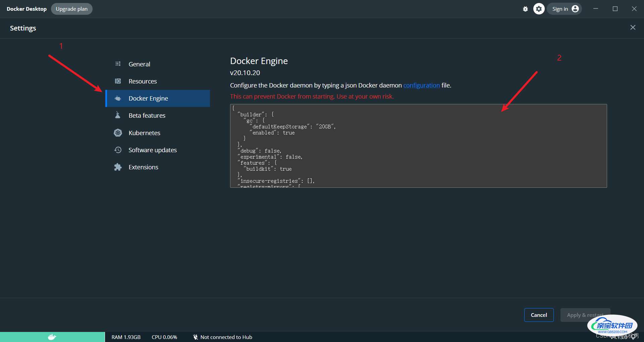This screenshot has width=644, height=342.
Task: Maximize the Docker Desktop window
Action: pos(615,9)
